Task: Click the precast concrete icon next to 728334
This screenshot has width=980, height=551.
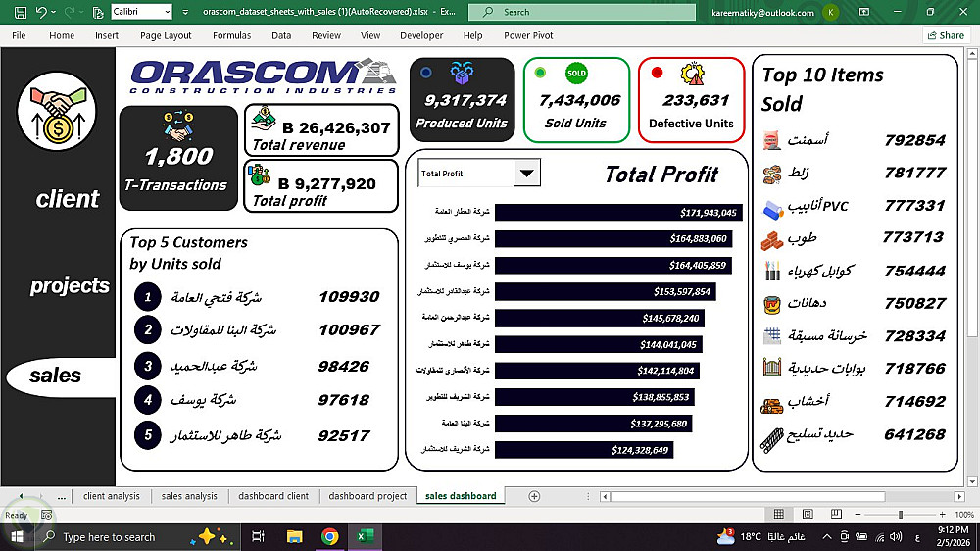Action: (x=772, y=336)
